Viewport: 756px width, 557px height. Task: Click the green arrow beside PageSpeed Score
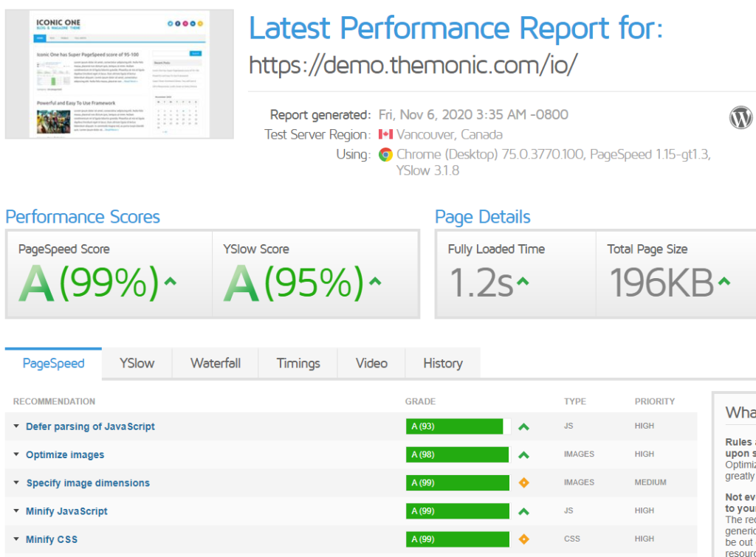(x=171, y=281)
